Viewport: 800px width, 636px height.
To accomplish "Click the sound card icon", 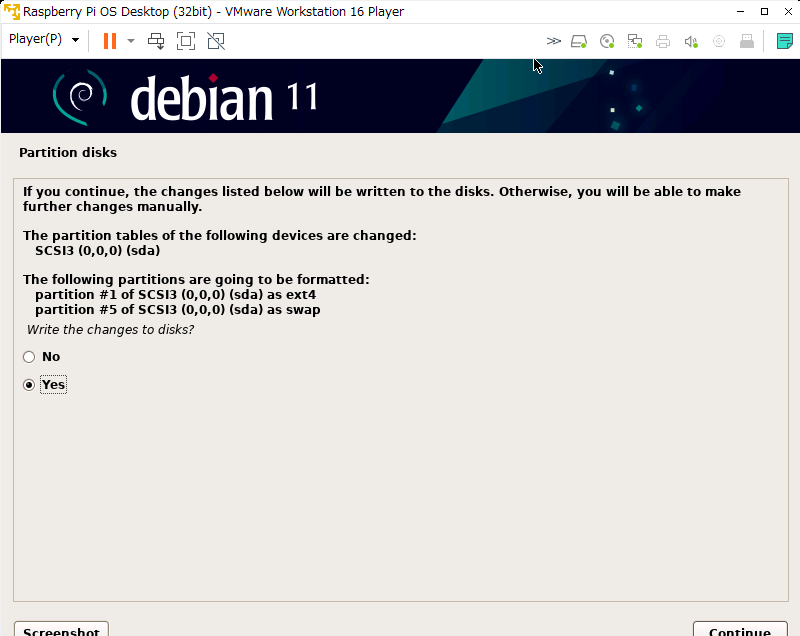I will click(691, 41).
